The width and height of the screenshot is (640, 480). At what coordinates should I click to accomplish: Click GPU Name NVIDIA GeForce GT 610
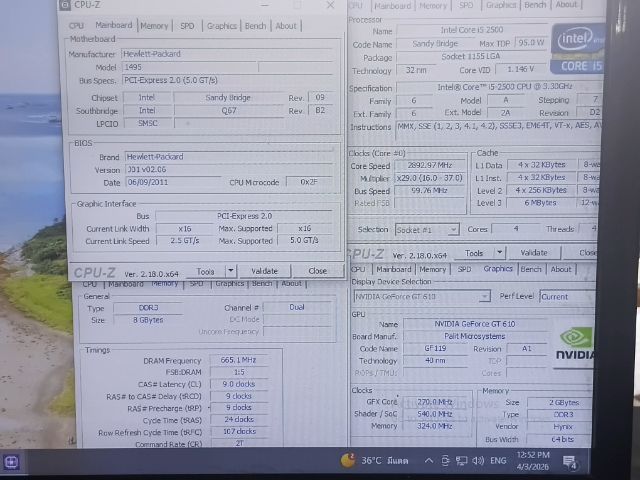(x=475, y=324)
